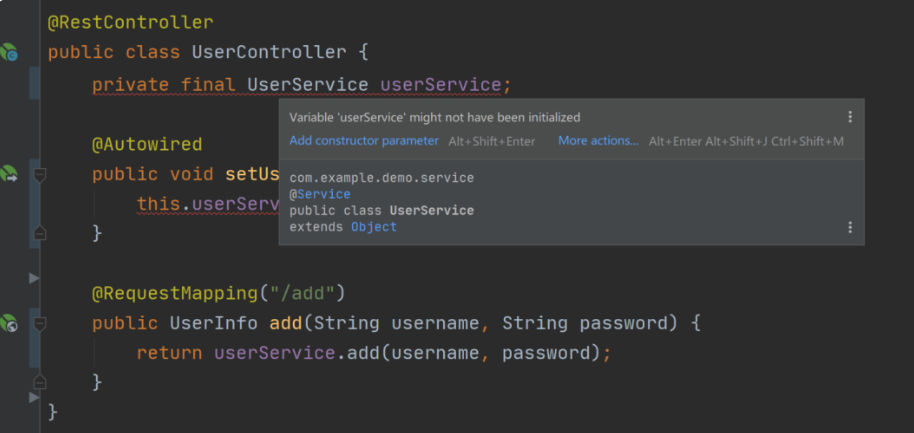Open the More actions link in the popup
Viewport: 914px width, 433px height.
click(x=598, y=140)
